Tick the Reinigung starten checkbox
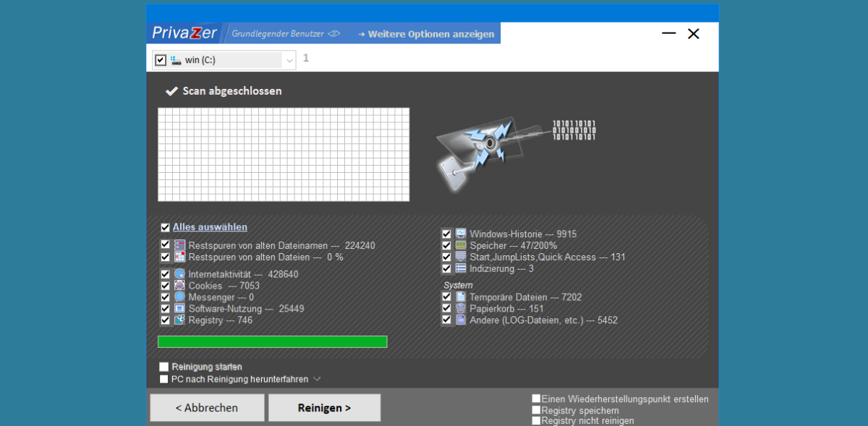 click(x=164, y=367)
